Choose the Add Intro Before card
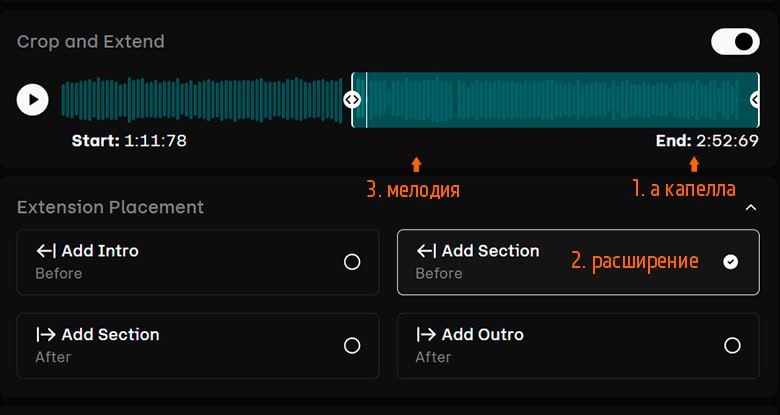This screenshot has width=780, height=415. pyautogui.click(x=198, y=262)
